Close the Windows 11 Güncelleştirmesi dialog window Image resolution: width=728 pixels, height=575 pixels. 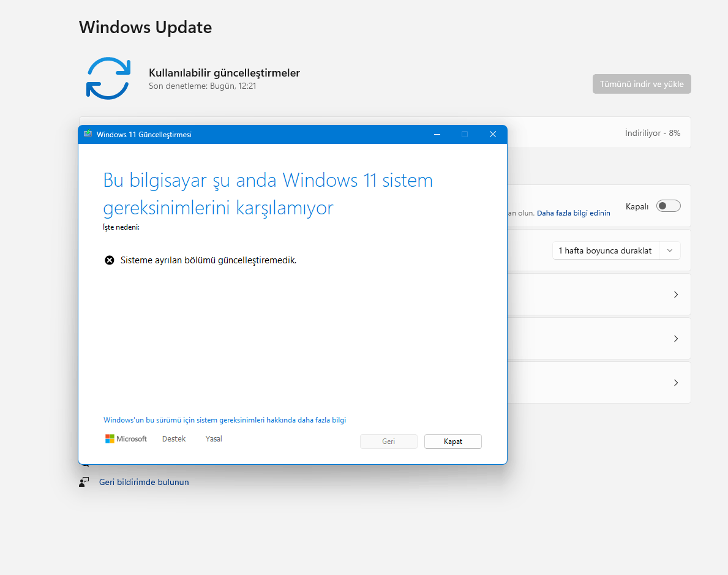tap(493, 134)
